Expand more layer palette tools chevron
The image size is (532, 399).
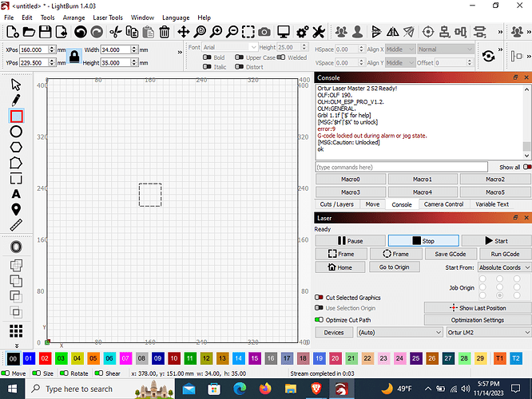pyautogui.click(x=16, y=346)
